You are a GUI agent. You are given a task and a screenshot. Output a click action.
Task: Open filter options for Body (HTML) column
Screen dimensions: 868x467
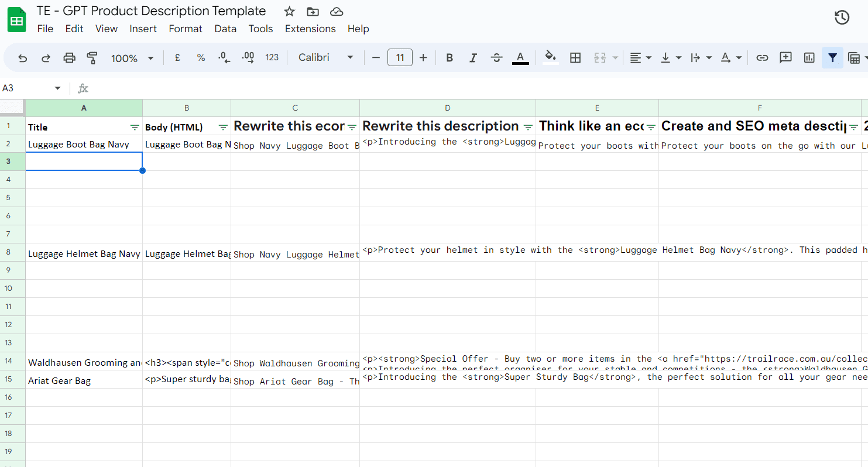223,127
